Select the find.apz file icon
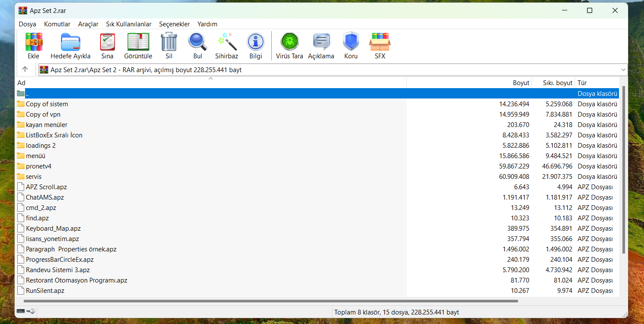Image resolution: width=644 pixels, height=324 pixels. click(x=21, y=218)
